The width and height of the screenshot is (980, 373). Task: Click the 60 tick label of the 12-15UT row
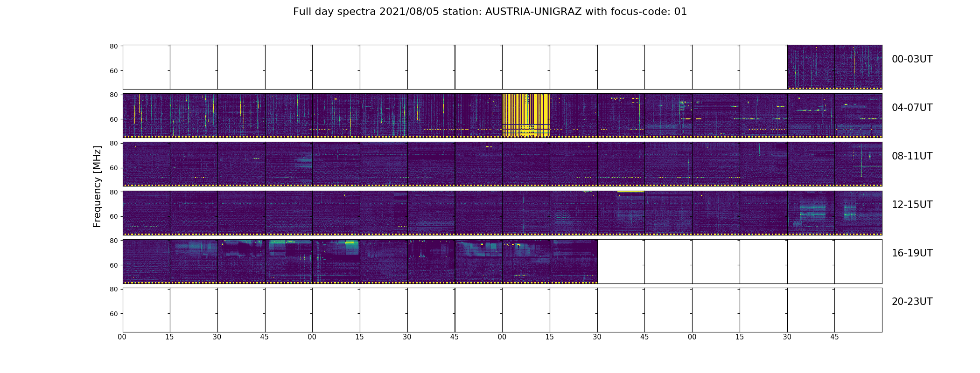(x=113, y=216)
